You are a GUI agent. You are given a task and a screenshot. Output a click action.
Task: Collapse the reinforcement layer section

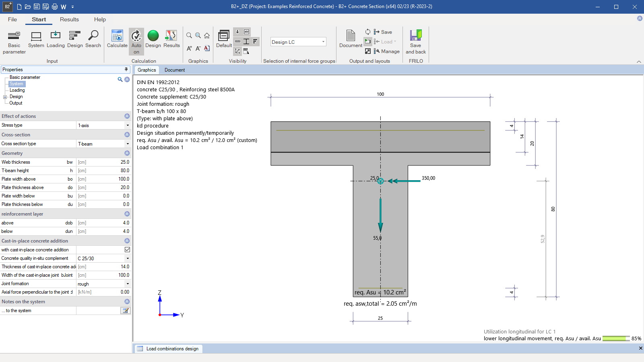127,214
